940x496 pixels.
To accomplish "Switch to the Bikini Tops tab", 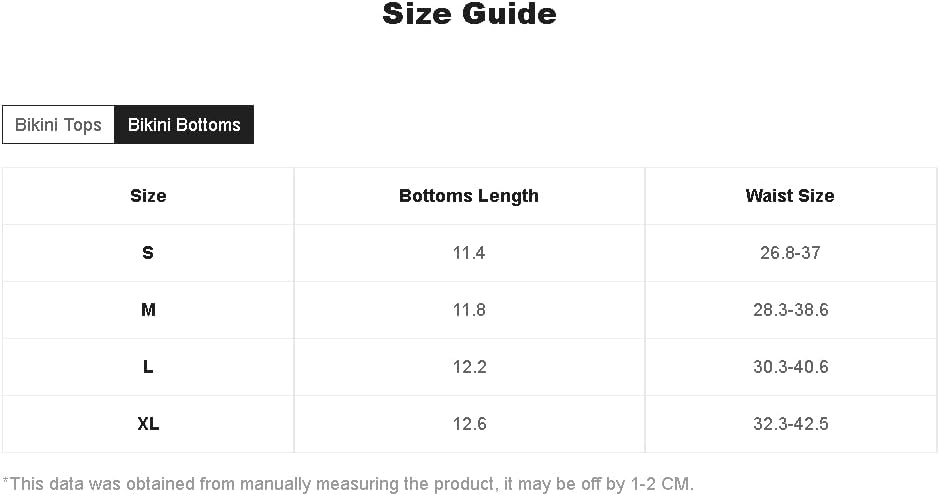I will 58,125.
